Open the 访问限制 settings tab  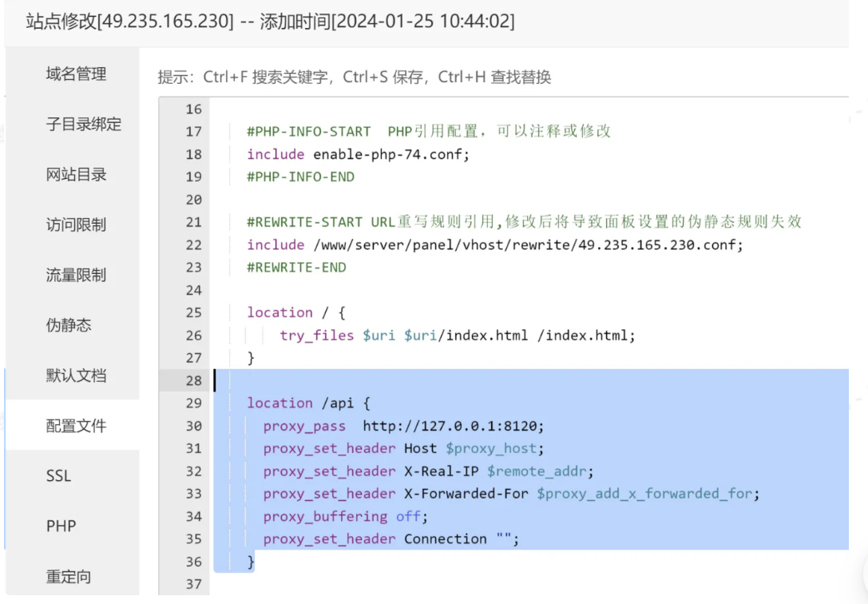click(x=76, y=225)
